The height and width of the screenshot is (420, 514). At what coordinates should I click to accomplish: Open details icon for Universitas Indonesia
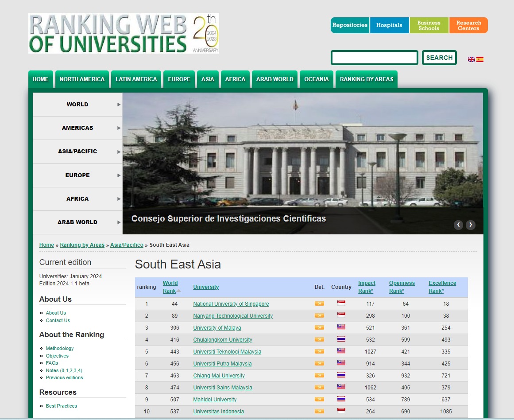pos(319,411)
